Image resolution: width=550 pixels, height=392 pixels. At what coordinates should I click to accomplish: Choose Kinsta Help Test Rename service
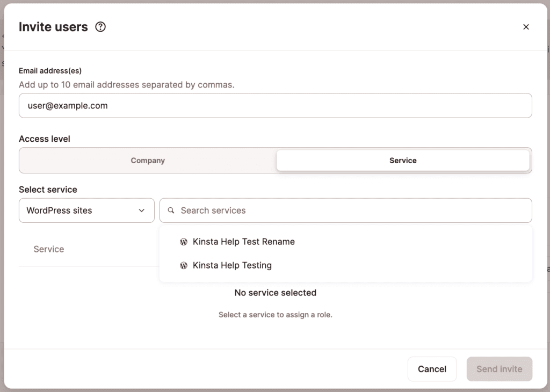pyautogui.click(x=244, y=242)
